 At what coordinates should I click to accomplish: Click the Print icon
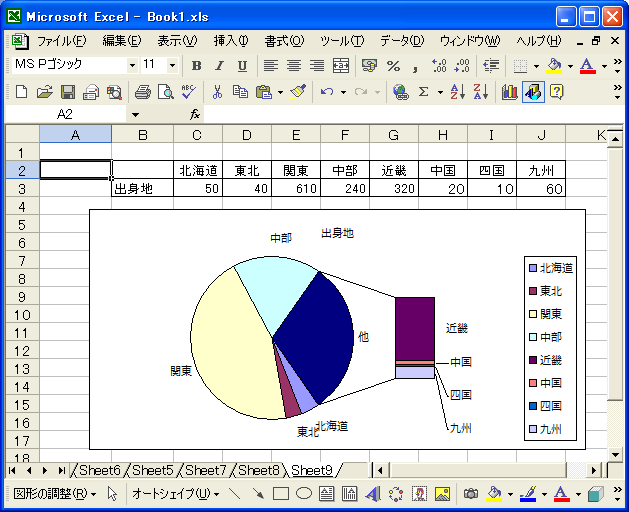[142, 92]
